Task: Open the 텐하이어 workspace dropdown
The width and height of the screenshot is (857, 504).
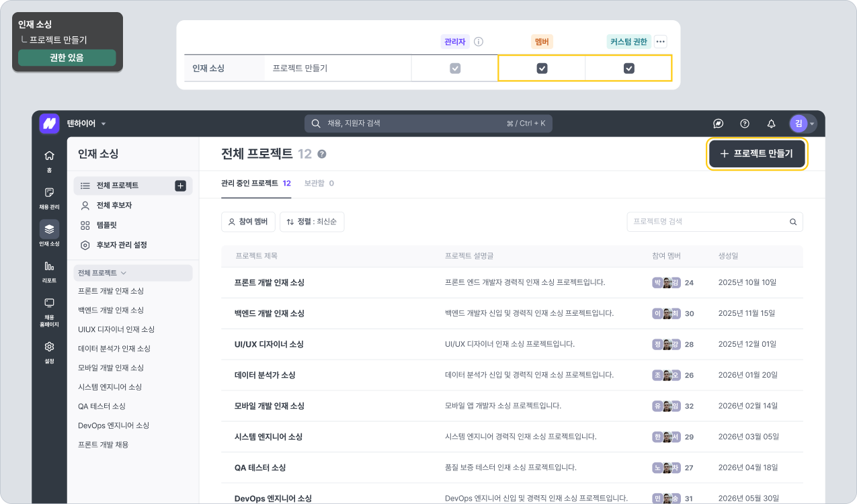Action: click(x=86, y=124)
